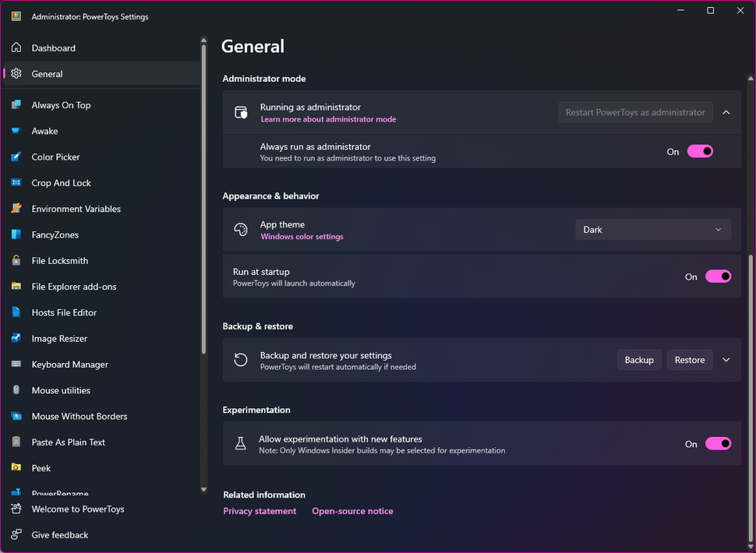Turn off experimentation with new features
The height and width of the screenshot is (553, 756).
pyautogui.click(x=717, y=443)
